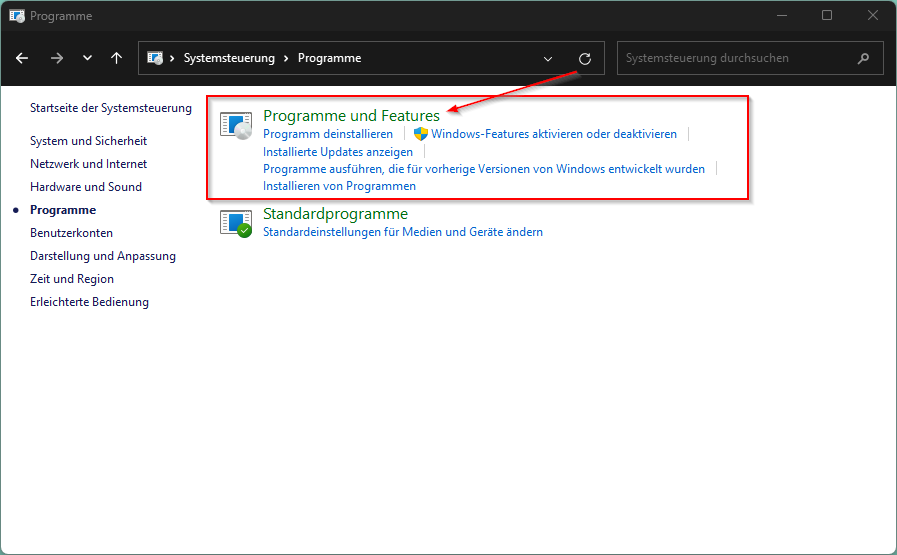897x555 pixels.
Task: Click Installierte Updates anzeigen
Action: click(338, 152)
